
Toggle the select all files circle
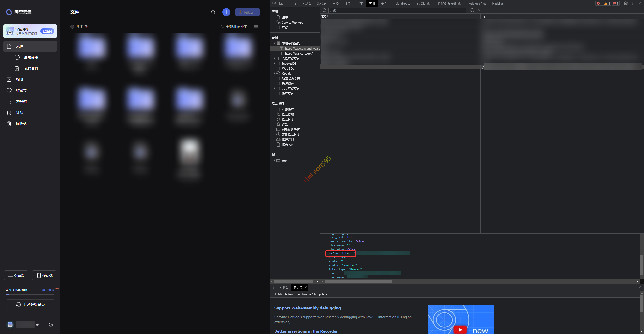point(72,27)
